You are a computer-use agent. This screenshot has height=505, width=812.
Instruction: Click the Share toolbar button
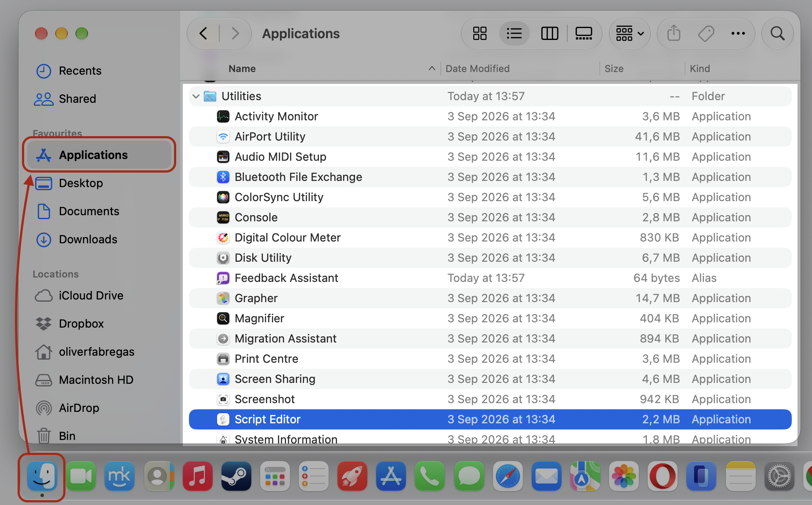pyautogui.click(x=674, y=33)
